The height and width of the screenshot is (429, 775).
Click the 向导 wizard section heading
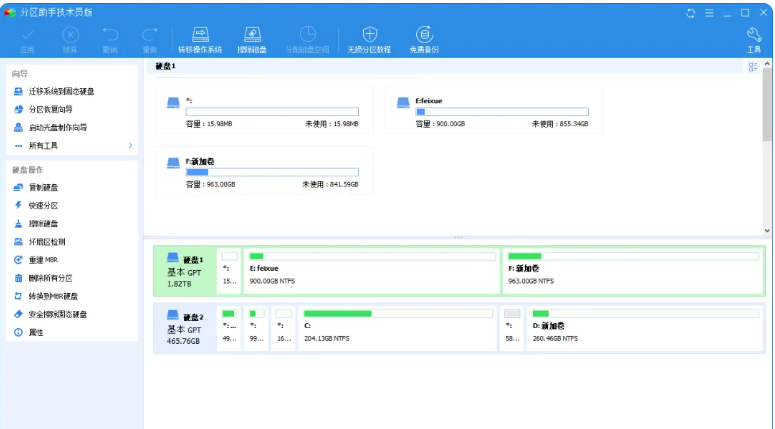click(x=20, y=74)
